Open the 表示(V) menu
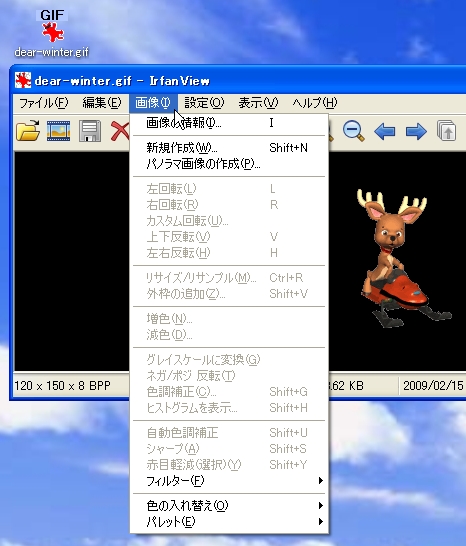 258,103
